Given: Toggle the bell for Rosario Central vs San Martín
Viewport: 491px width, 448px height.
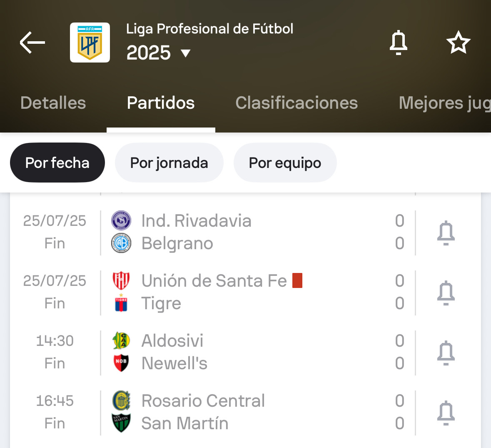Looking at the screenshot, I should tap(446, 413).
